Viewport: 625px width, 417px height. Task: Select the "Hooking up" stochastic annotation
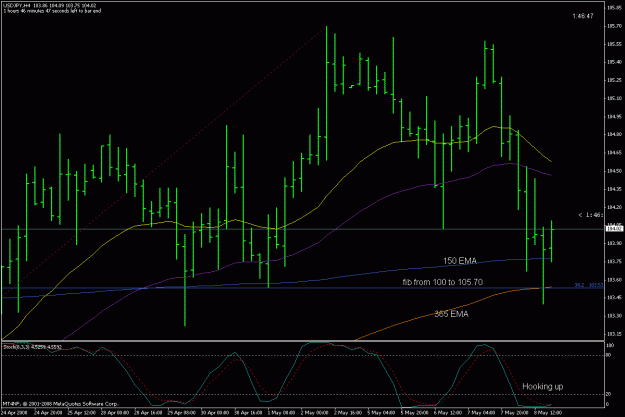pos(542,386)
